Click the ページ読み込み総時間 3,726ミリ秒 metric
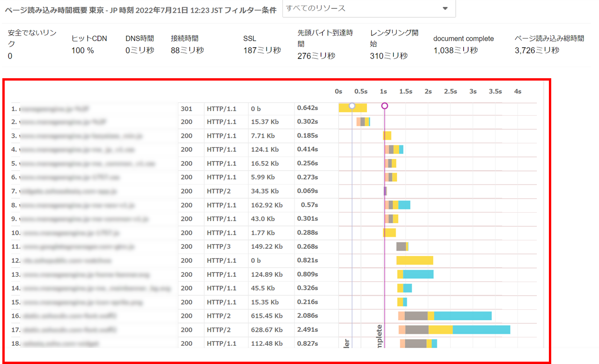Viewport: 599px width, 364px height. pos(549,45)
